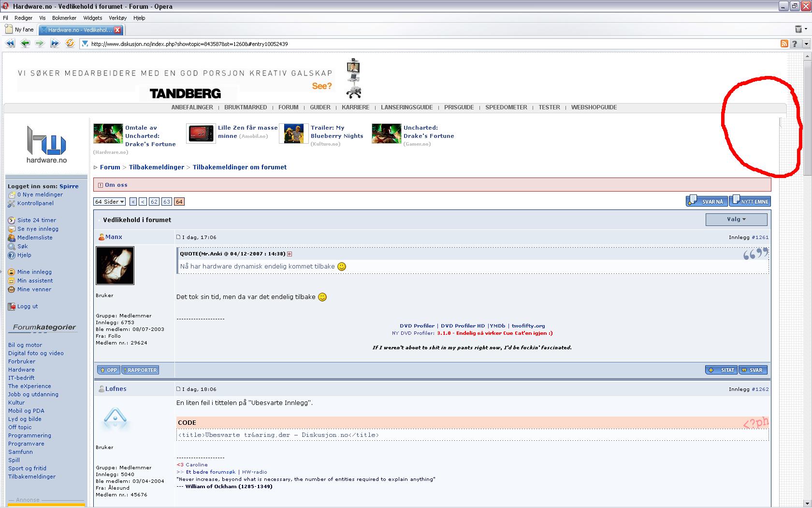812x508 pixels.
Task: Open the Rediger menu
Action: pyautogui.click(x=23, y=18)
